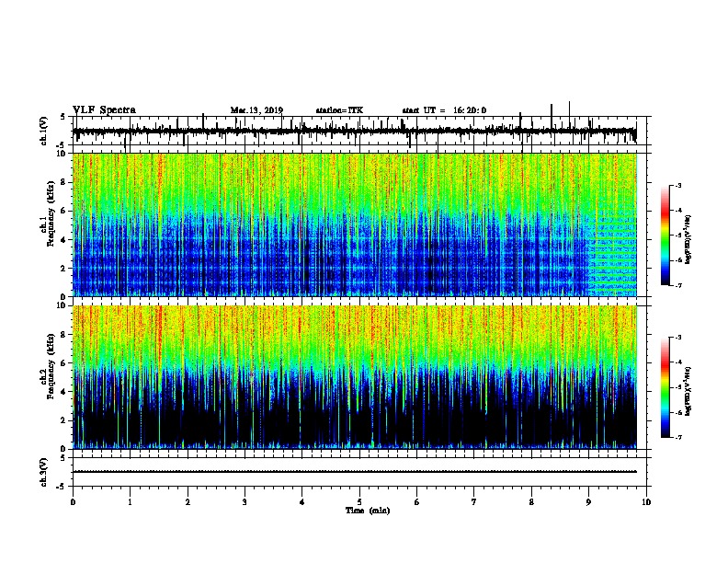Click the '-7' label on ch.2 color bar
The image size is (728, 563).
click(677, 438)
